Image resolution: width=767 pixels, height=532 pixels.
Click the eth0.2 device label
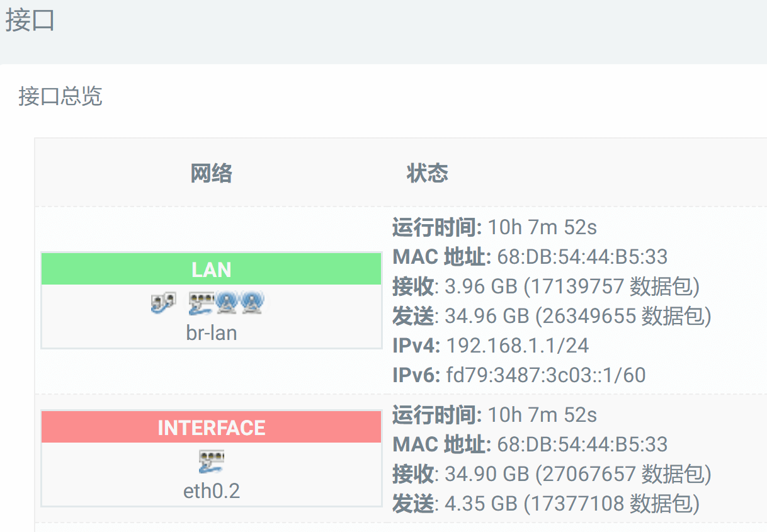click(x=212, y=490)
